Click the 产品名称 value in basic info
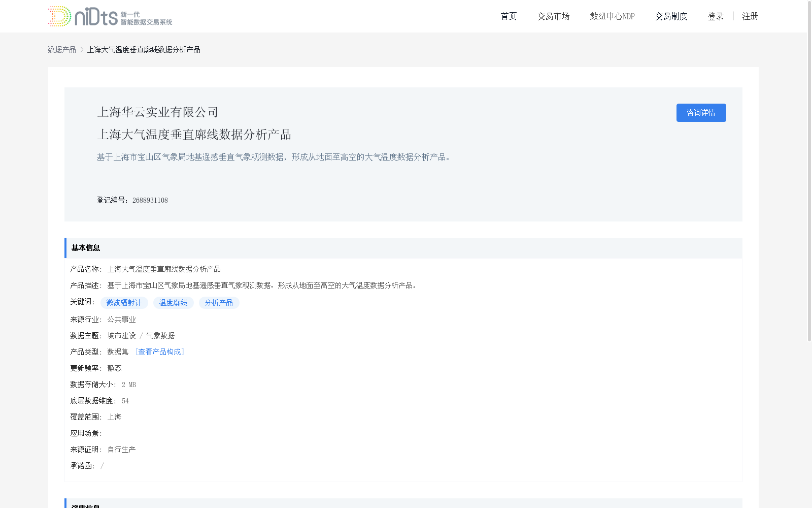The width and height of the screenshot is (812, 508). 164,269
